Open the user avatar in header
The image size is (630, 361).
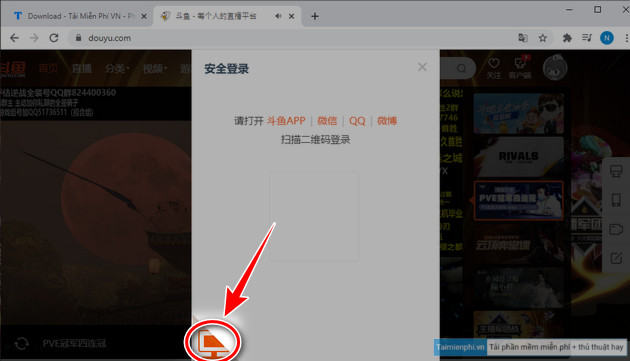pyautogui.click(x=555, y=67)
